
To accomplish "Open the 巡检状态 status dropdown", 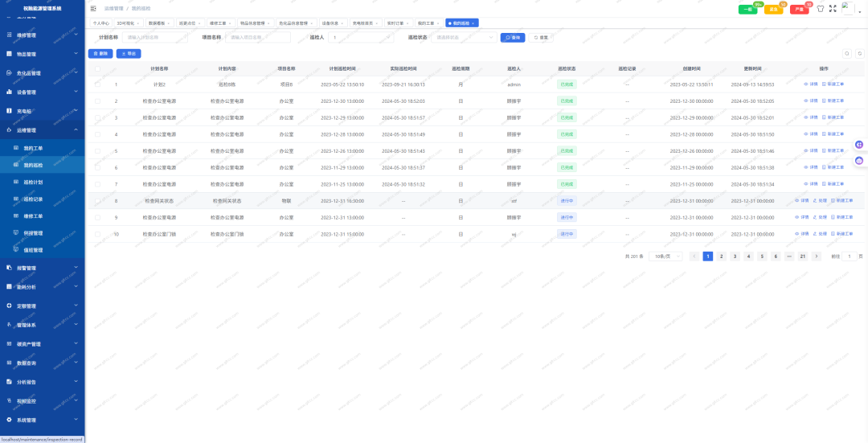I will pos(464,37).
